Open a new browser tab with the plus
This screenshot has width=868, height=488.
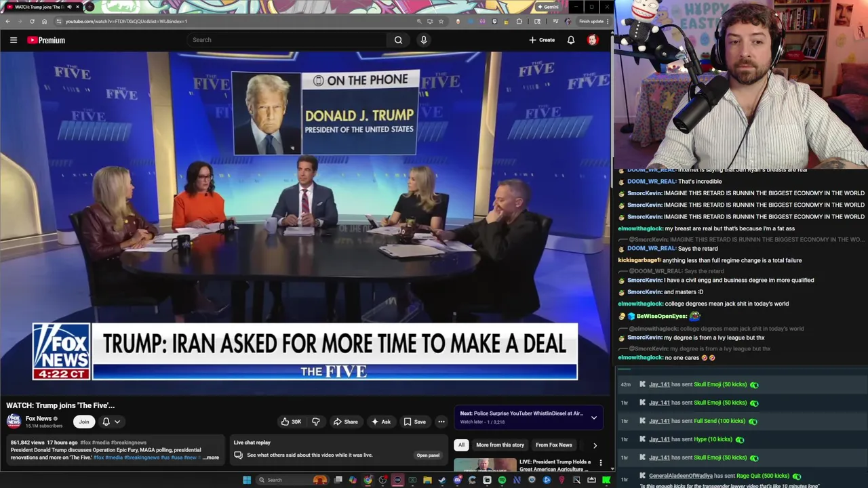coord(90,7)
